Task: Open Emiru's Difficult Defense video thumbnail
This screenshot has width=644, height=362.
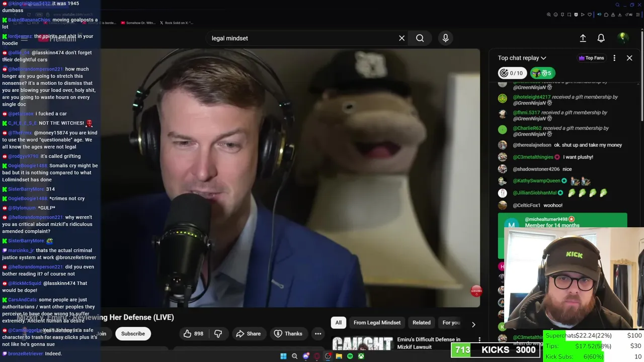Action: point(362,344)
